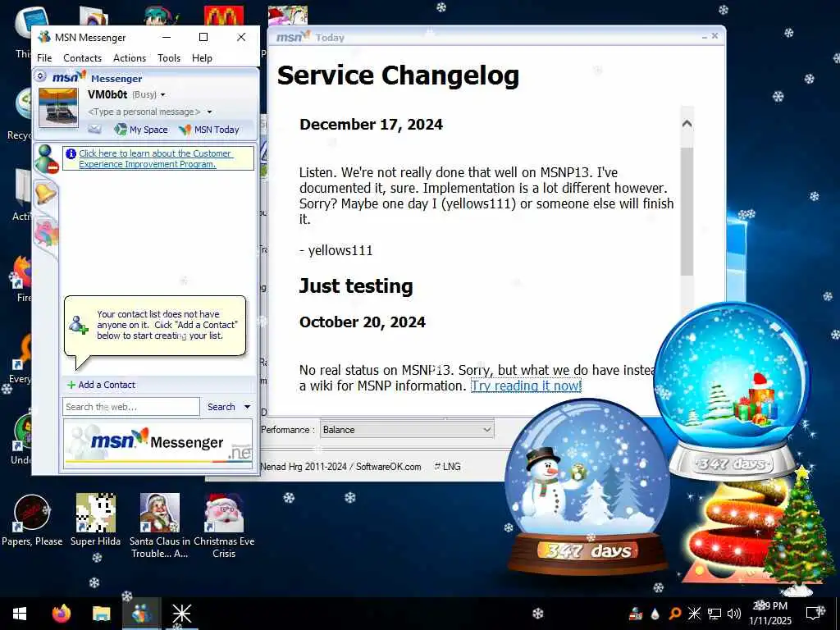This screenshot has height=630, width=840.
Task: Open the Contacts menu
Action: (82, 58)
